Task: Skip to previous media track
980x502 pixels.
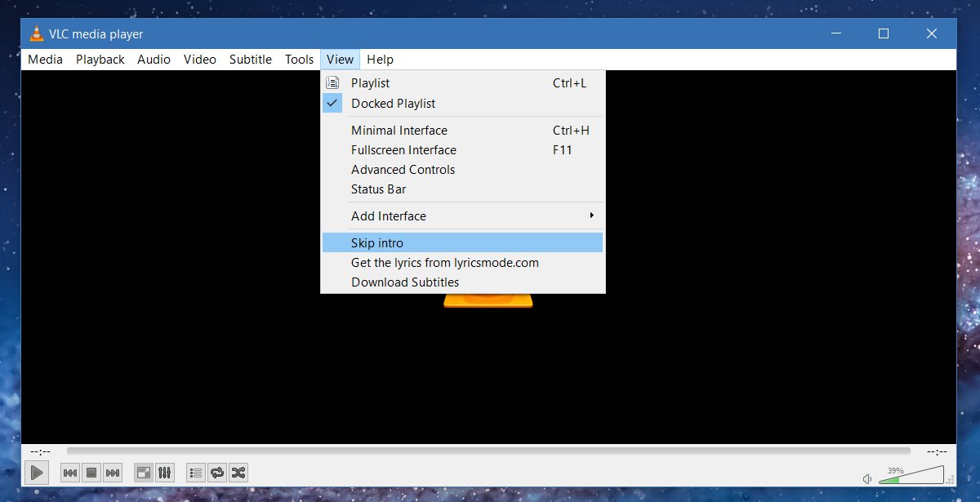Action: click(70, 472)
